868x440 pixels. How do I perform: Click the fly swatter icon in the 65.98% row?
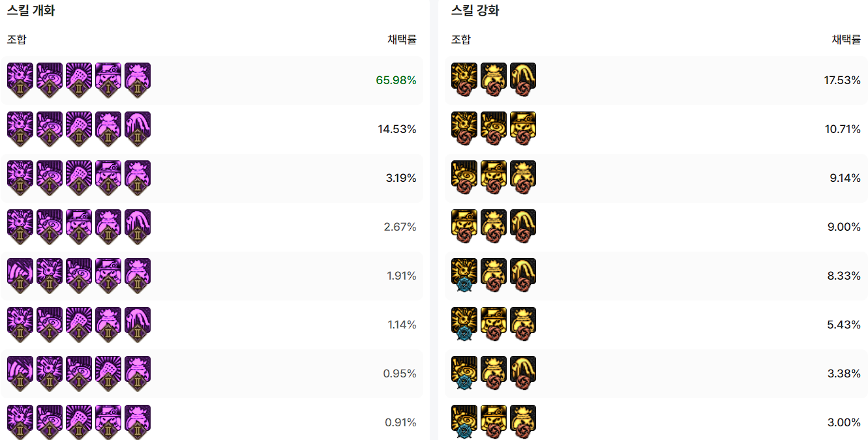[79, 80]
